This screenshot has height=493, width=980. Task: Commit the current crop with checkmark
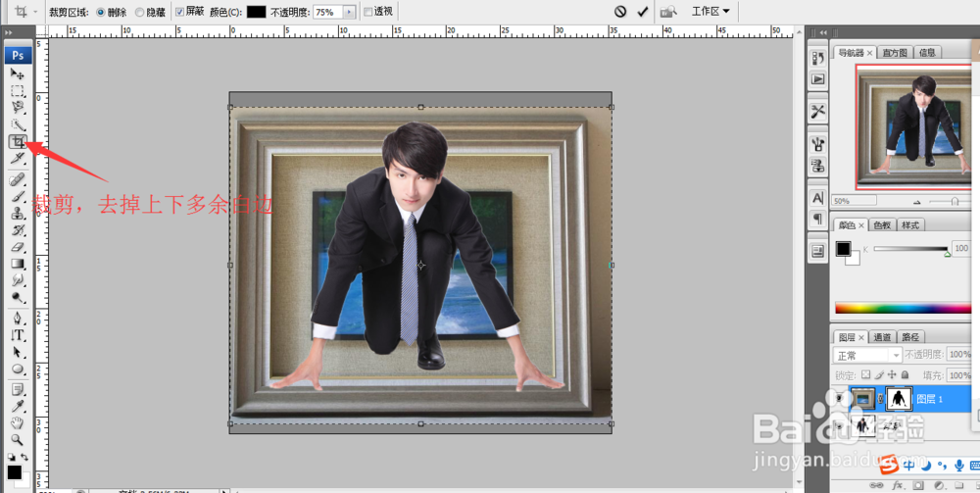(x=642, y=11)
